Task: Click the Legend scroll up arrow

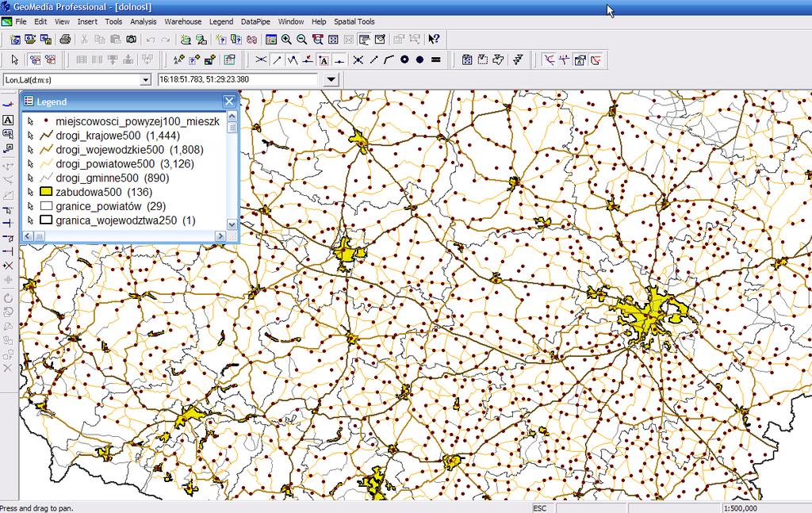Action: (232, 117)
